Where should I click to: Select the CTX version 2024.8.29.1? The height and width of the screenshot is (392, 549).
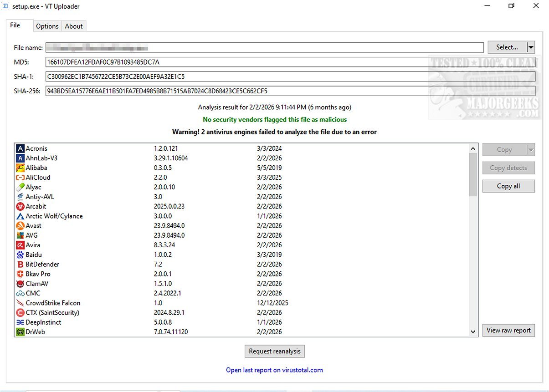tap(169, 313)
